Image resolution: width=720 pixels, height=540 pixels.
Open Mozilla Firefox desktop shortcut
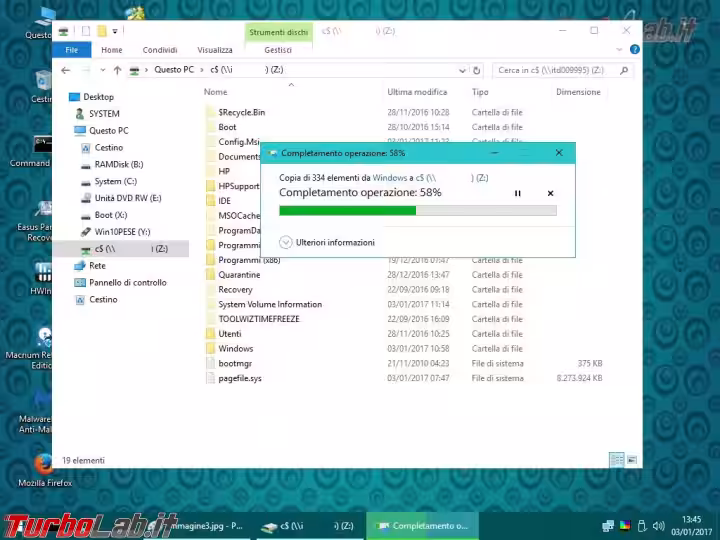45,469
